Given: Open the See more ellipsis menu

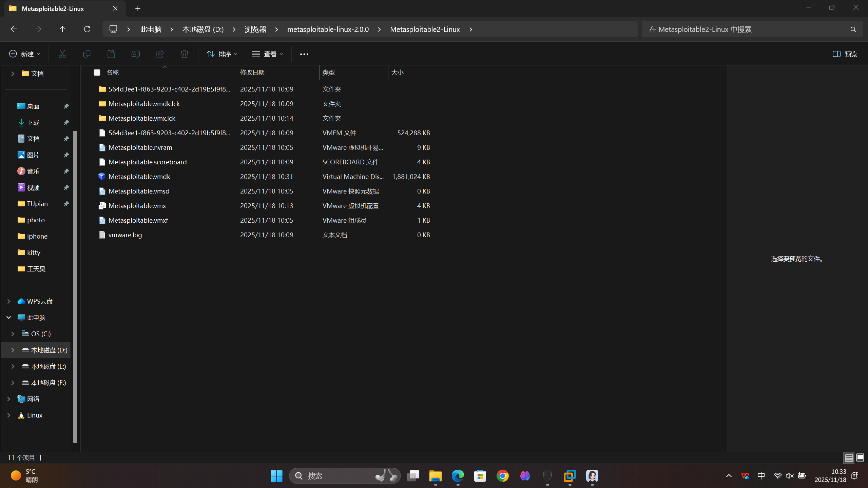Looking at the screenshot, I should coord(304,54).
